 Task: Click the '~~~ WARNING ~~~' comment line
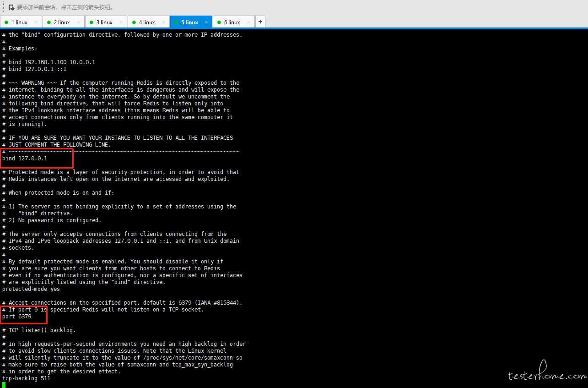pyautogui.click(x=121, y=83)
